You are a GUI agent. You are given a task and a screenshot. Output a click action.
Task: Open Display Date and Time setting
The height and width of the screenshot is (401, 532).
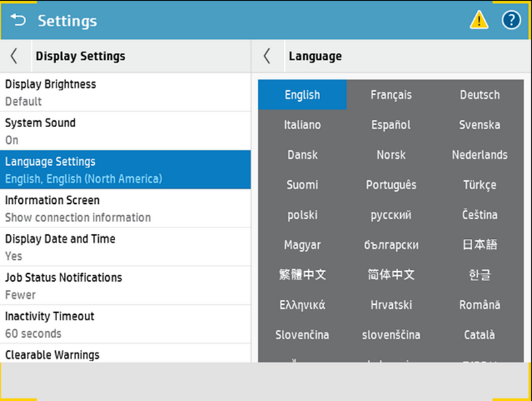[x=125, y=247]
